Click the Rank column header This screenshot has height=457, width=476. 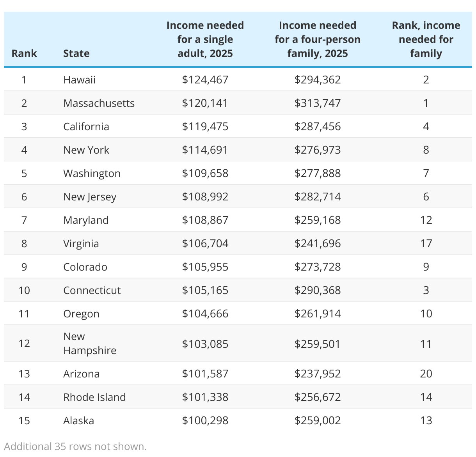24,53
